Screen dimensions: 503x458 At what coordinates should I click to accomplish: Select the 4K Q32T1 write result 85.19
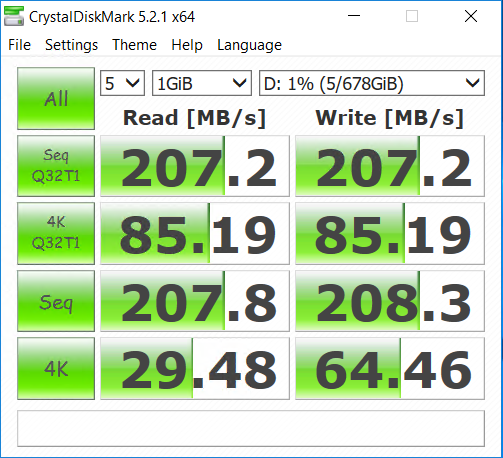pos(390,233)
